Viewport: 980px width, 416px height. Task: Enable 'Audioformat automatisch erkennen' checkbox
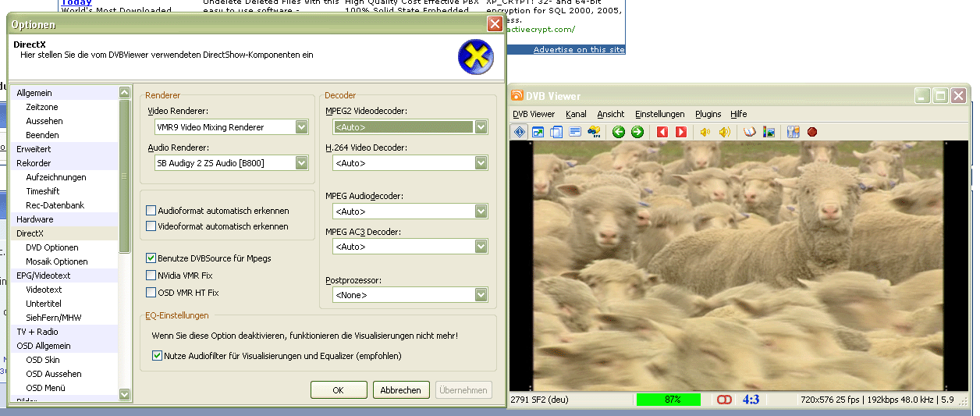[151, 211]
